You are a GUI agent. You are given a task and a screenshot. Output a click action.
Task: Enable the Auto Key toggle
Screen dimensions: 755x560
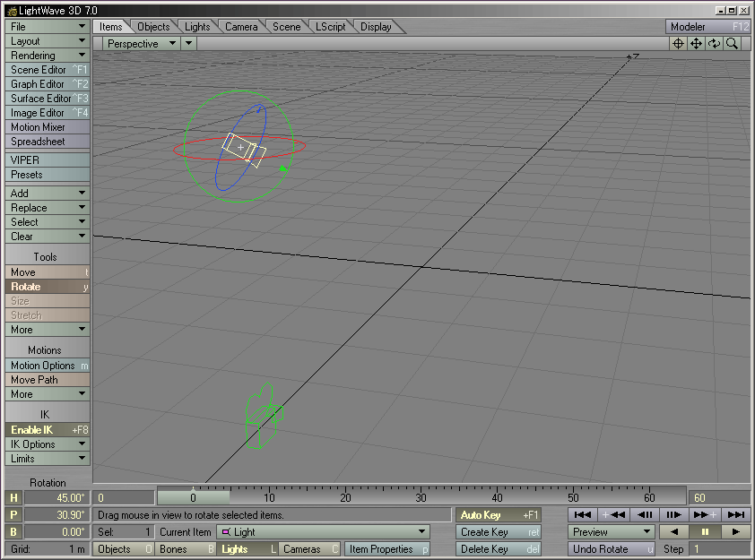point(498,514)
